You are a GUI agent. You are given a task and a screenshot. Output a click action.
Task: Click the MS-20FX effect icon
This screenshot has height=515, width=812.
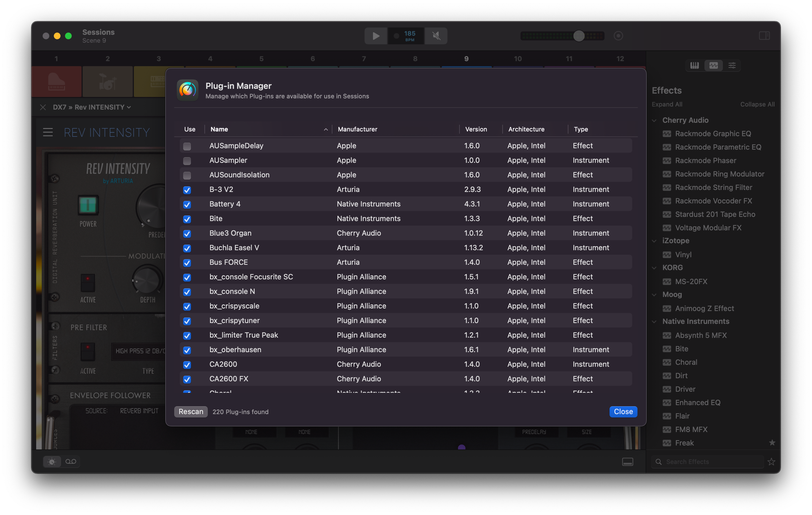point(667,281)
